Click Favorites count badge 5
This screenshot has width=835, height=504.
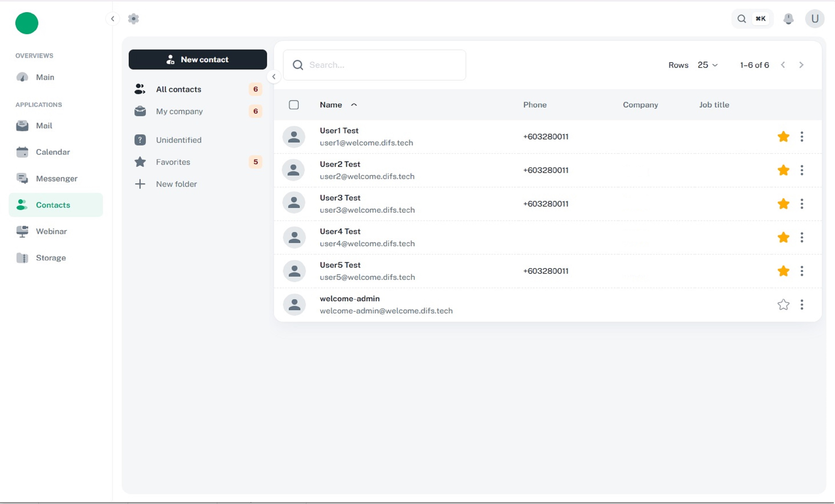point(255,162)
